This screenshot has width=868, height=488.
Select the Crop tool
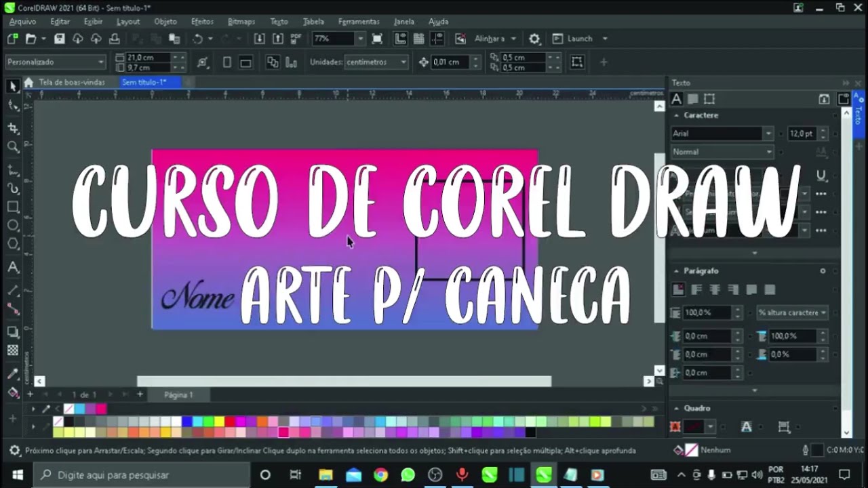(13, 128)
